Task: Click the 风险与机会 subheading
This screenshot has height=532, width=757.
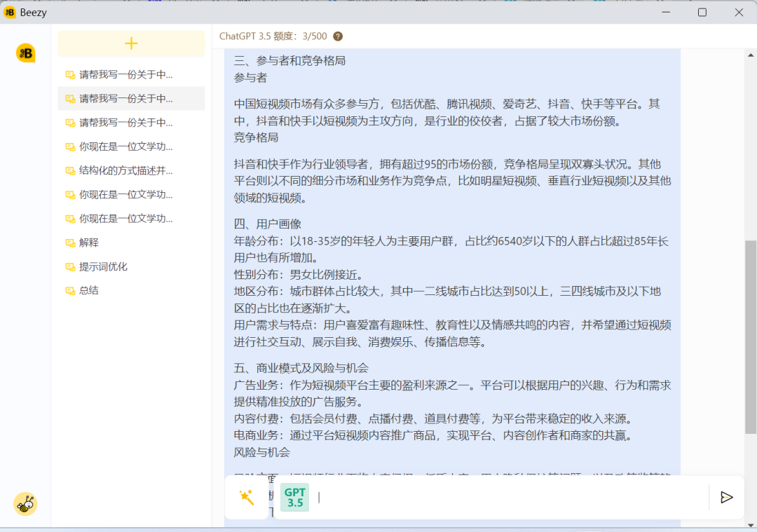Action: coord(262,452)
